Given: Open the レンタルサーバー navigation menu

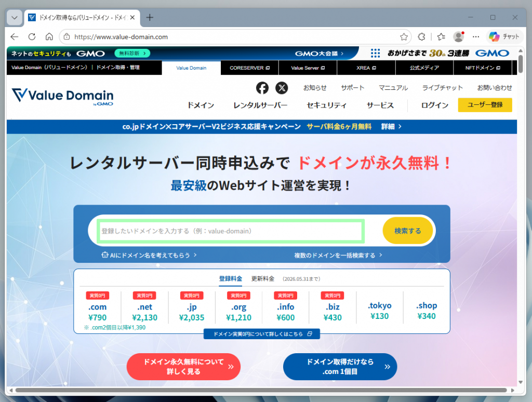Looking at the screenshot, I should (260, 105).
